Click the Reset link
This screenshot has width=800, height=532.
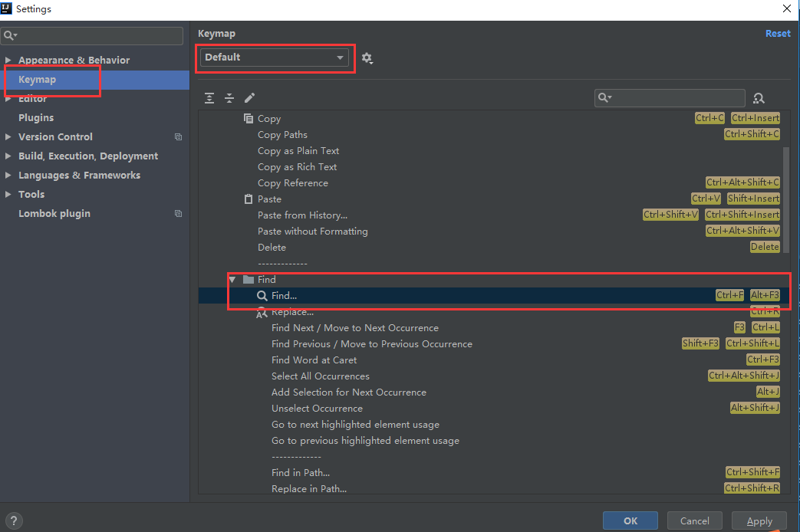[778, 33]
